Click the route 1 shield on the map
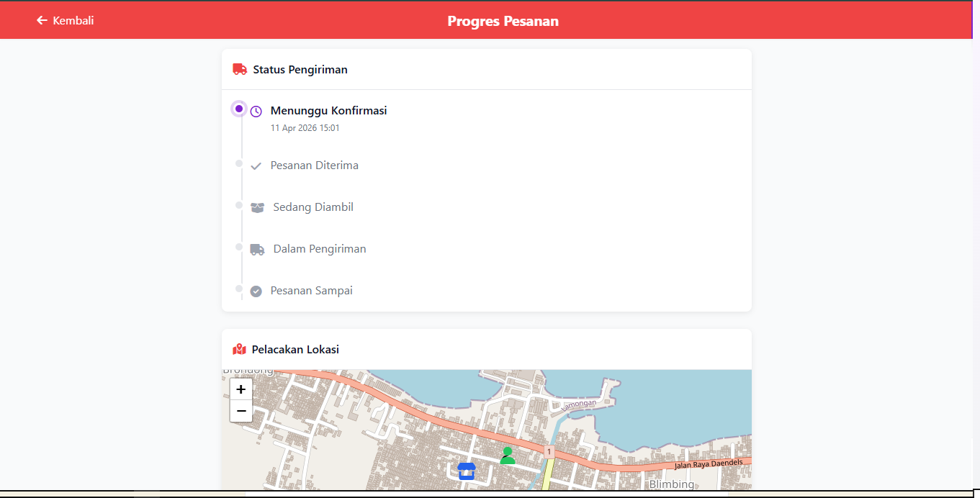Viewport: 980px width, 498px height. [549, 452]
